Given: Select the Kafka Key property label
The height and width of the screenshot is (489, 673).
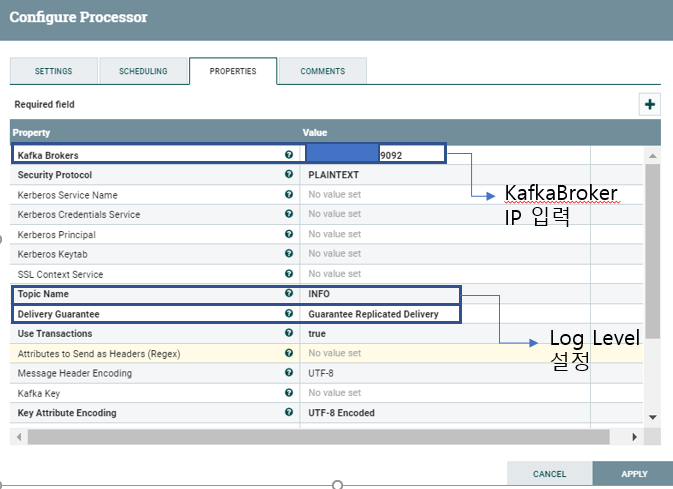Looking at the screenshot, I should (39, 393).
